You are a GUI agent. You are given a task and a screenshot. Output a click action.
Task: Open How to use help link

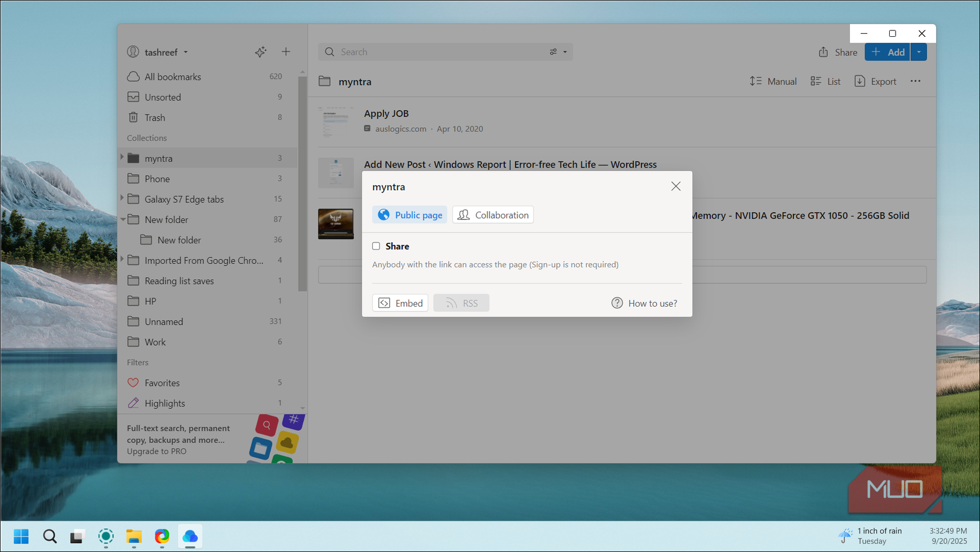(644, 303)
